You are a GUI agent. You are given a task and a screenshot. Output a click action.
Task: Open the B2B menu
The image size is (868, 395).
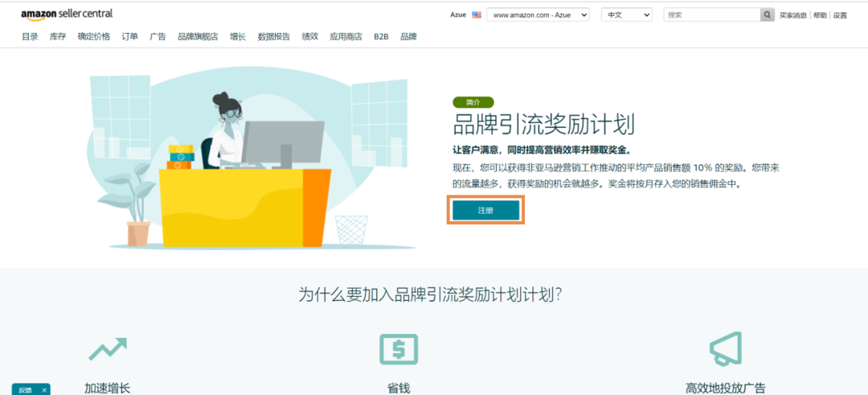pos(381,36)
